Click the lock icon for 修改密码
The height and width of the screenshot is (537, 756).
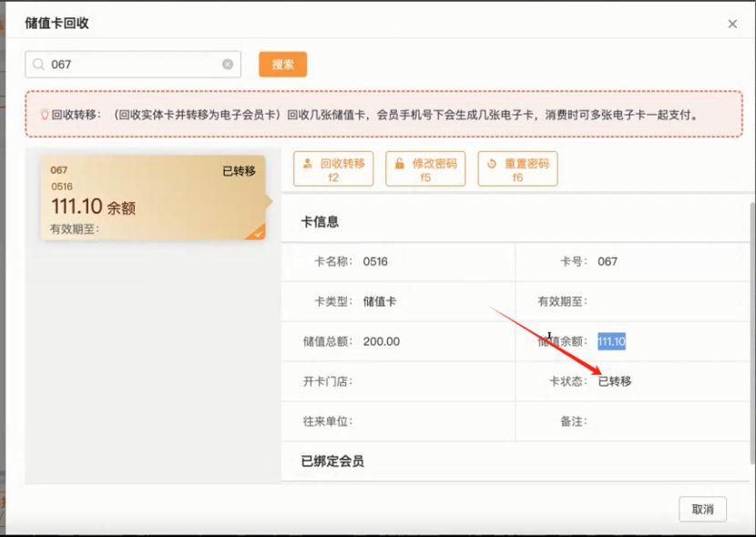pyautogui.click(x=399, y=164)
